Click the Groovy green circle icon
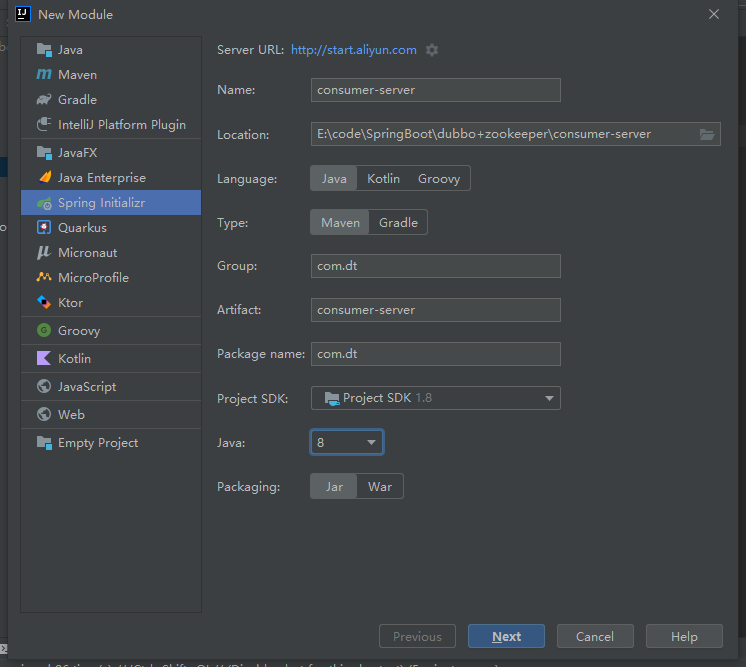The image size is (746, 667). coord(44,330)
